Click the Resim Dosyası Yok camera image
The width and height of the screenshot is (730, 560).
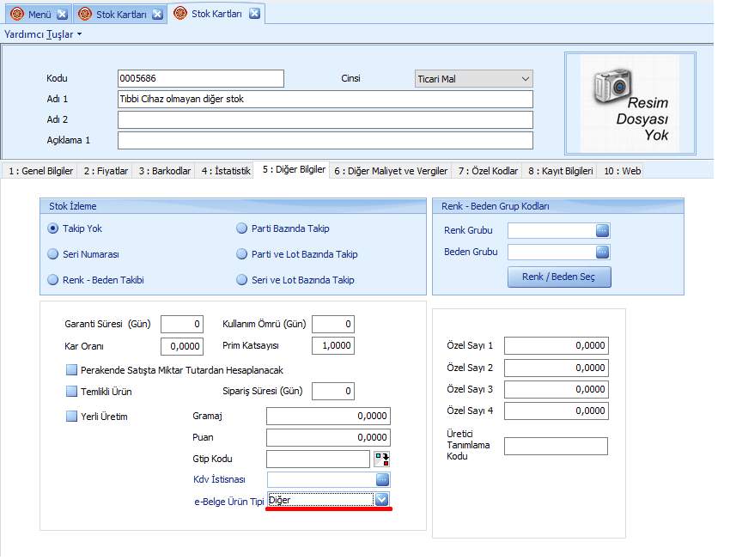pyautogui.click(x=630, y=103)
